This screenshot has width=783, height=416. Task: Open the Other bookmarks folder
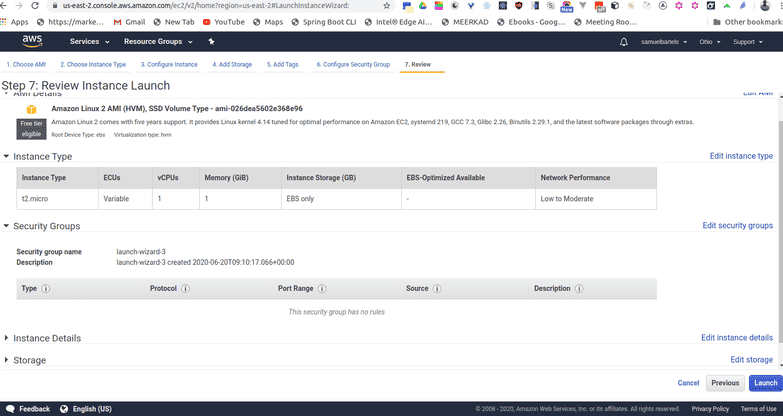[x=748, y=22]
